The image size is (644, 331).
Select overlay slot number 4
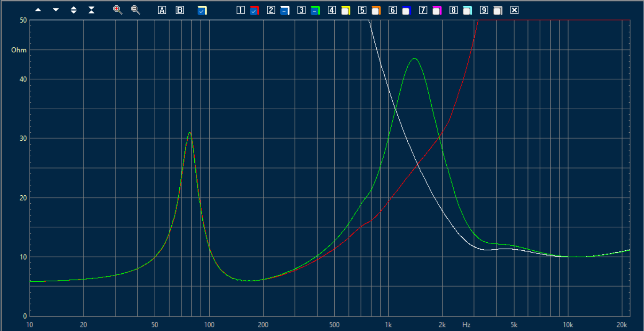pyautogui.click(x=332, y=10)
